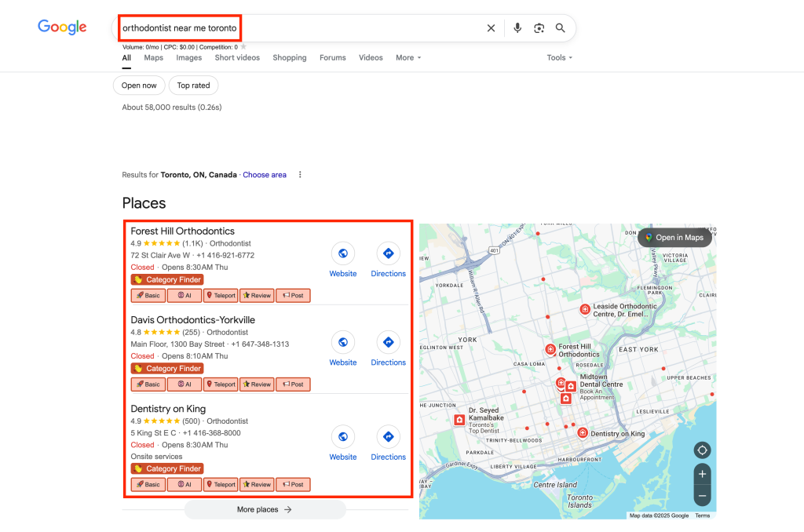Click the map Terms link
Screen dimensions: 804x532
point(702,516)
